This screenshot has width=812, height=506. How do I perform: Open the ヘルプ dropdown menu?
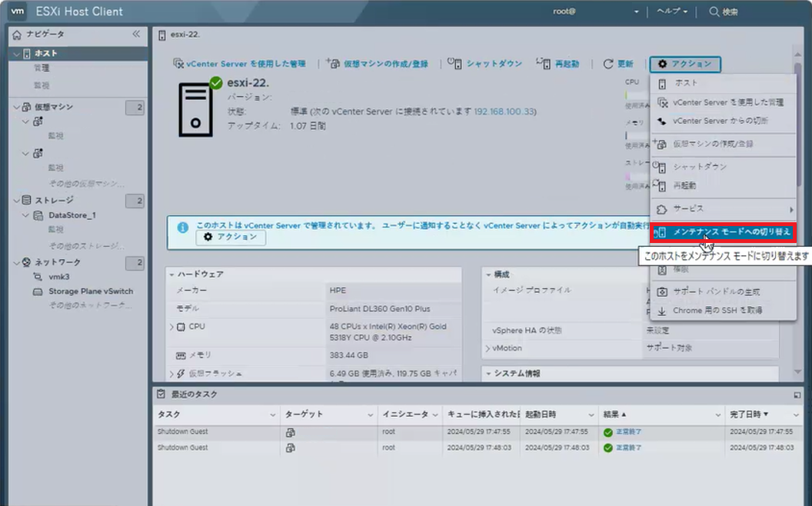click(672, 12)
